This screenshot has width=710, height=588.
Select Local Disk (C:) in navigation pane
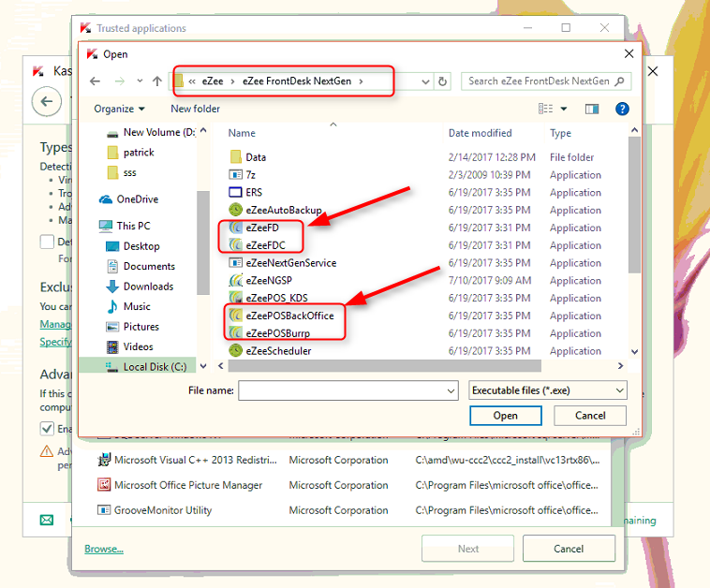pos(138,367)
